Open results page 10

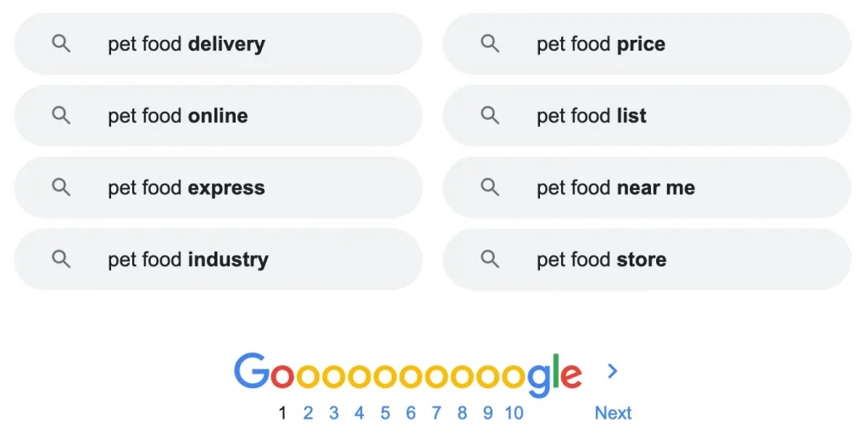click(514, 413)
